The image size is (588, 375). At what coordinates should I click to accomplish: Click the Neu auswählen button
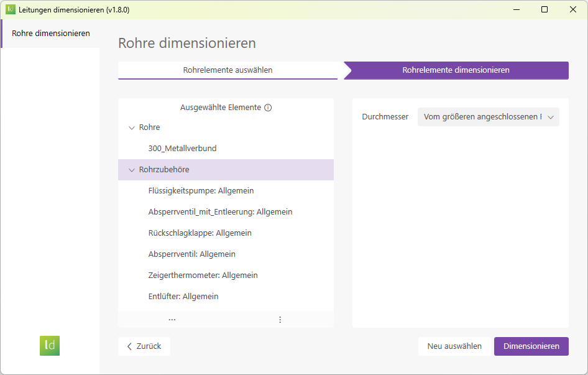454,346
